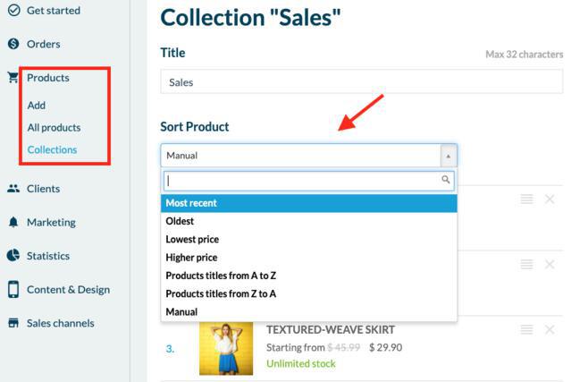Click the Statistics pie chart icon

click(13, 256)
